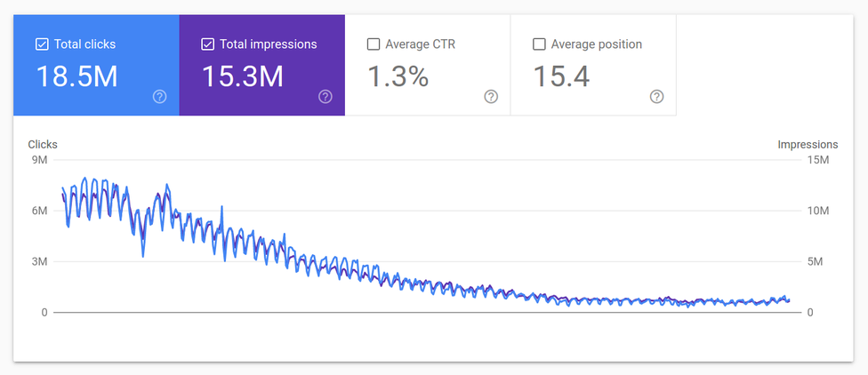The width and height of the screenshot is (868, 375).
Task: Select the 6M left axis label
Action: pos(38,211)
